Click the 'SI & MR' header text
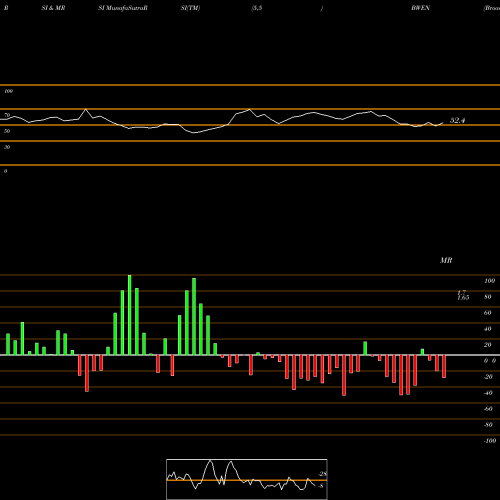 (x=53, y=8)
